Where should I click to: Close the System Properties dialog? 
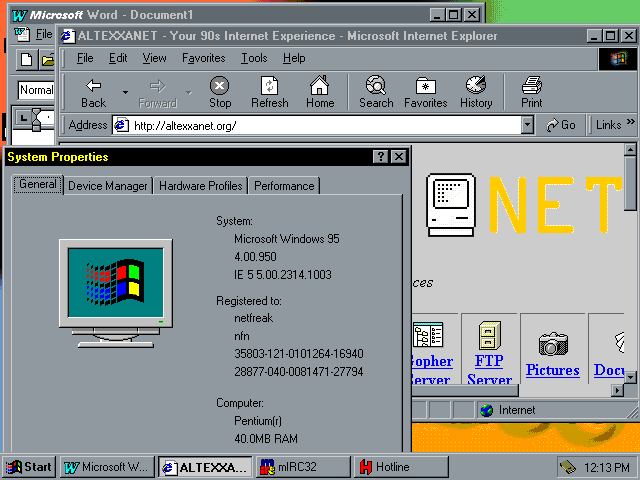coord(399,156)
